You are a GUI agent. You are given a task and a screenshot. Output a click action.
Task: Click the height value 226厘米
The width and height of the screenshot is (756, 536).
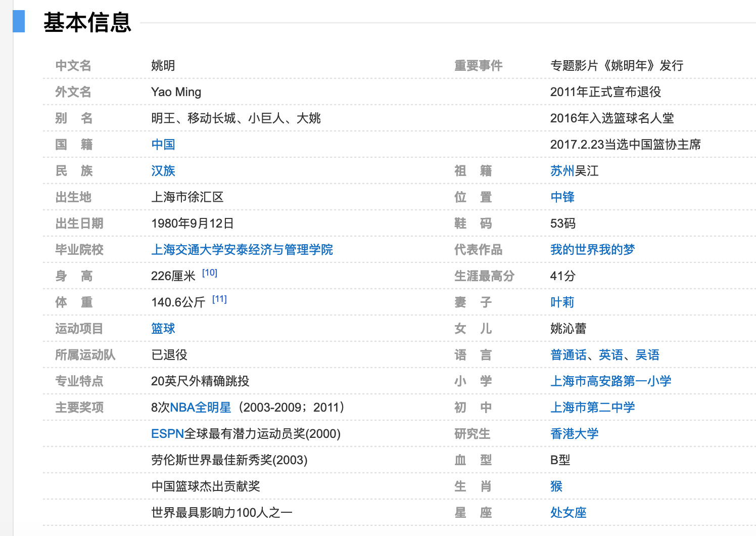tap(173, 276)
